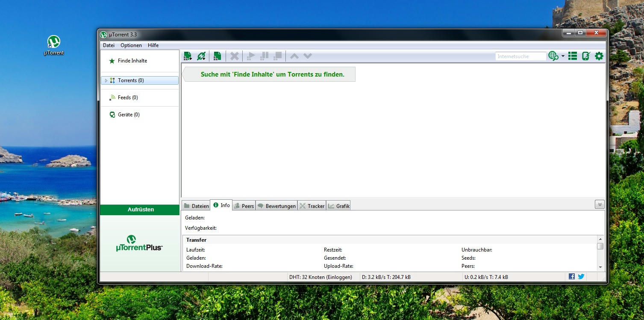Start a search with the globe icon

553,56
